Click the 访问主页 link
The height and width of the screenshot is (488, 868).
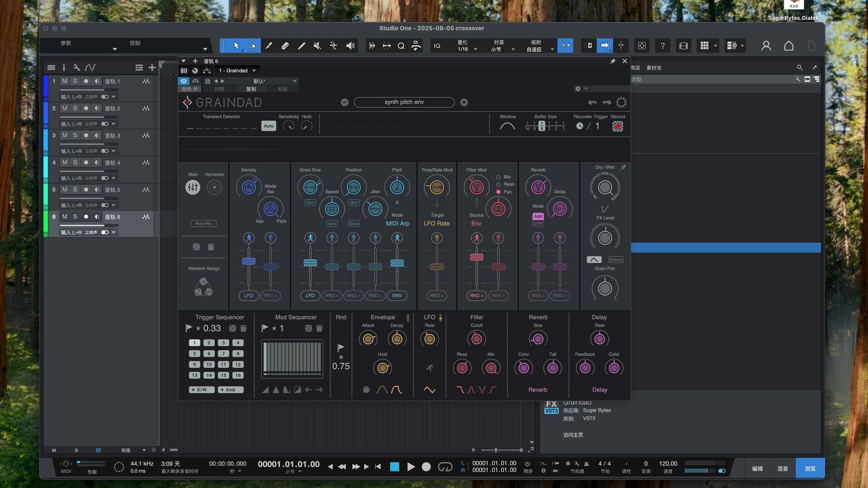coord(573,435)
